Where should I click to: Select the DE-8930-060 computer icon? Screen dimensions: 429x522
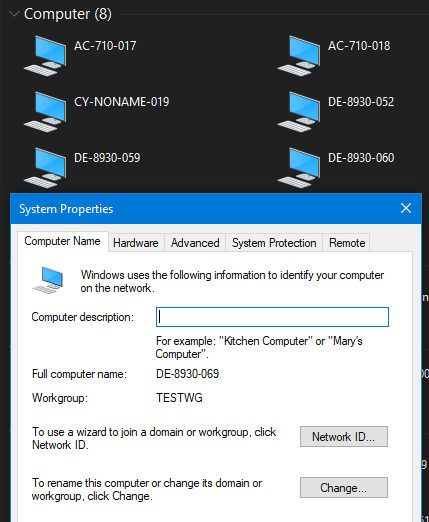click(x=299, y=168)
